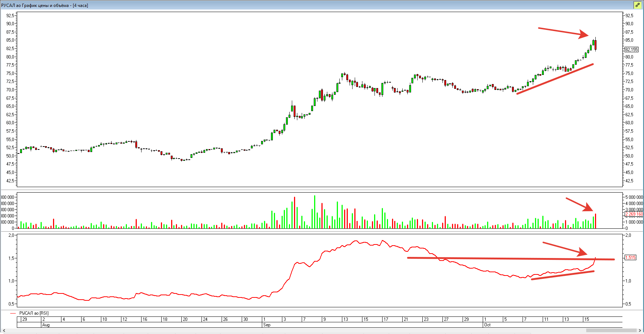644x334 pixels.
Task: Click the left scroll arrow of horizontal scrollbar
Action: pyautogui.click(x=4, y=331)
